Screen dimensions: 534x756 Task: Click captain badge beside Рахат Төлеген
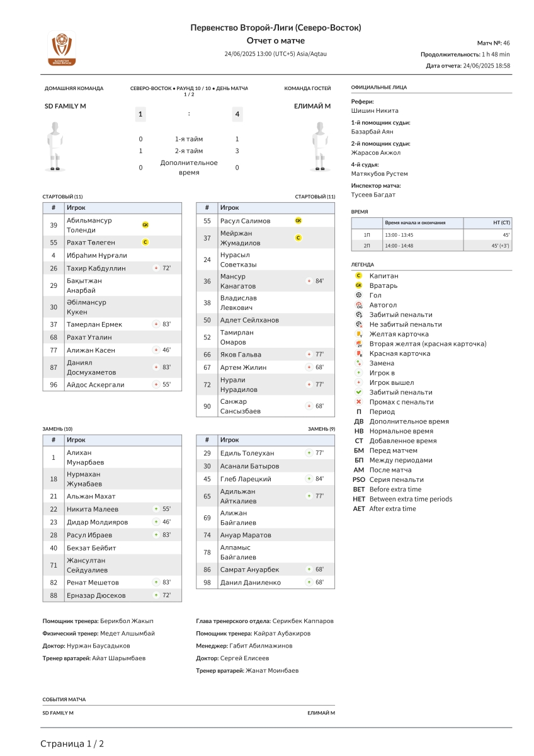(x=145, y=242)
